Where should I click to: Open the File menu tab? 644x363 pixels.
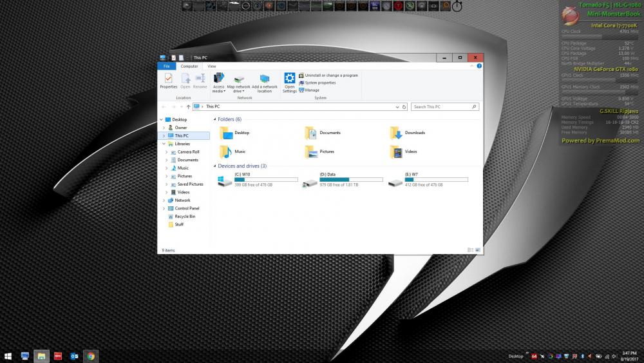[x=166, y=66]
